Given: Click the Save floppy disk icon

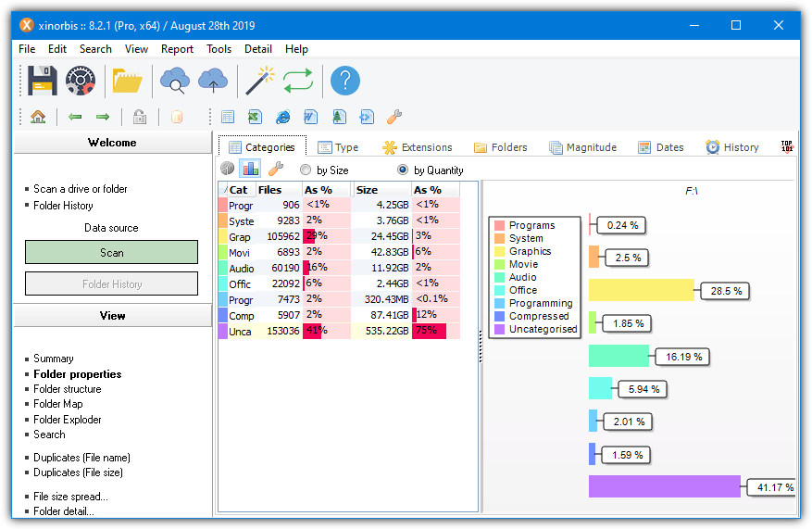Looking at the screenshot, I should [42, 81].
